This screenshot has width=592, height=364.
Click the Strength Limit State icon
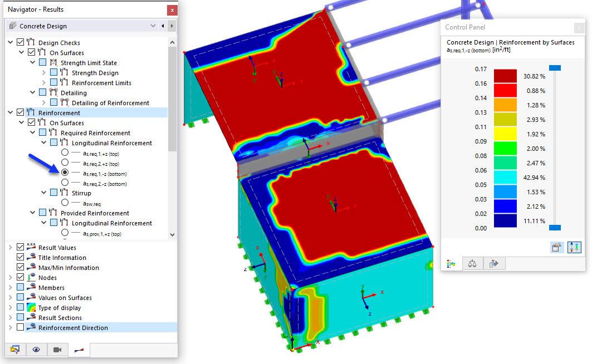(53, 62)
